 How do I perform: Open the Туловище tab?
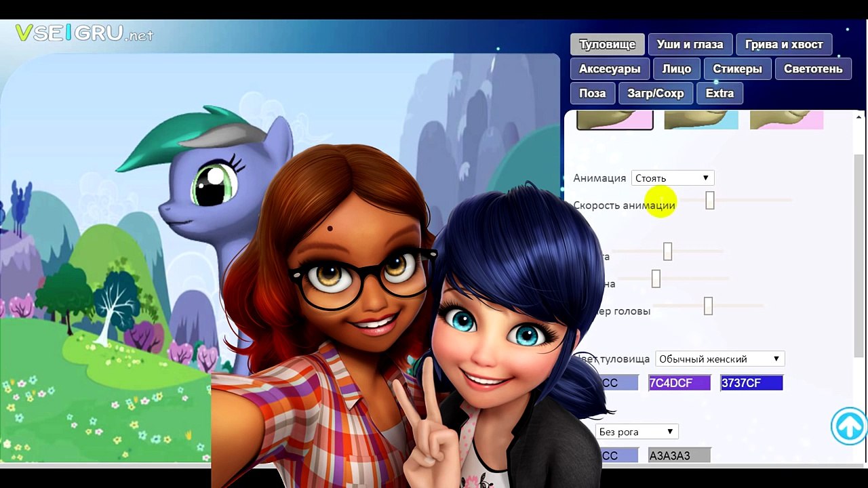click(607, 45)
